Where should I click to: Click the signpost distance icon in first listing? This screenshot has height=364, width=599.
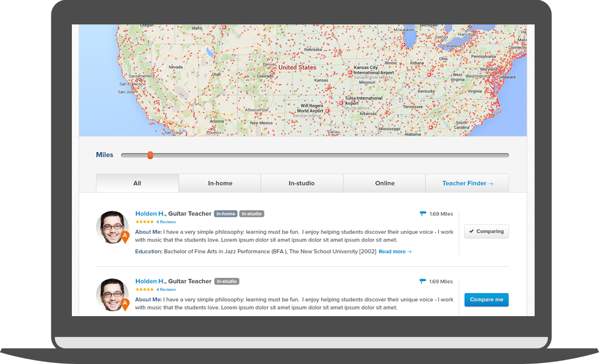423,214
